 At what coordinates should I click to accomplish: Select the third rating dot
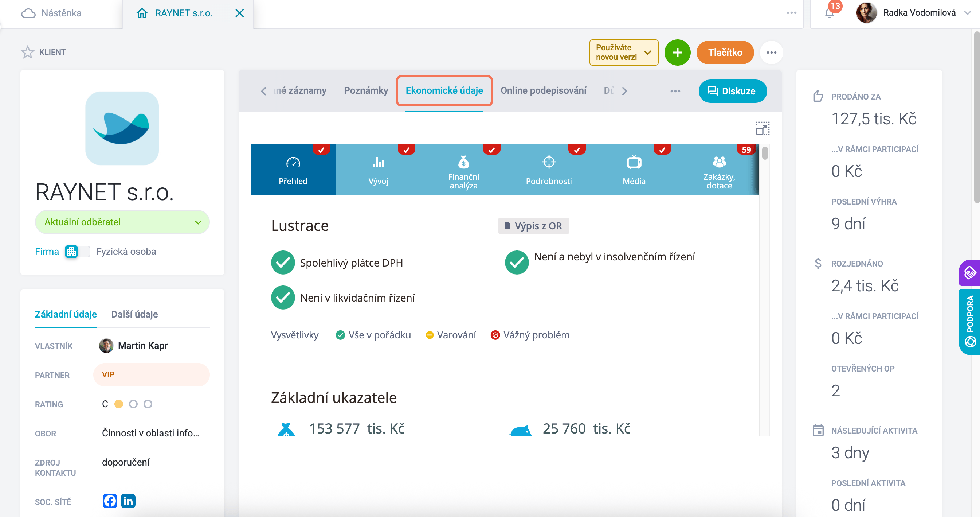(148, 404)
